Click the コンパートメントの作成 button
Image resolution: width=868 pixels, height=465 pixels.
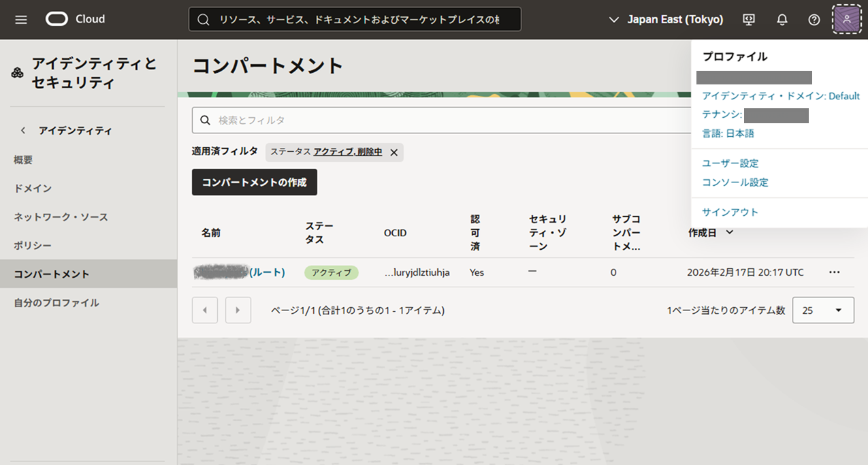254,182
